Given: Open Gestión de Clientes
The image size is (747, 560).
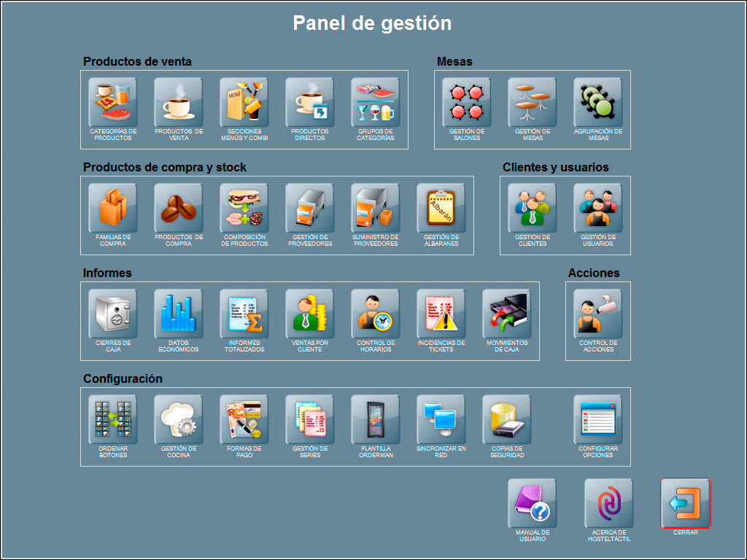Looking at the screenshot, I should click(x=532, y=208).
